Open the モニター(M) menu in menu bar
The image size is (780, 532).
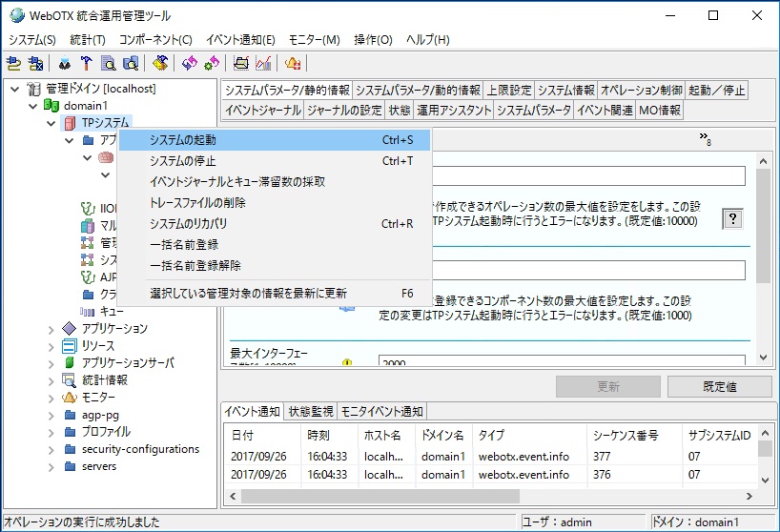pos(314,40)
